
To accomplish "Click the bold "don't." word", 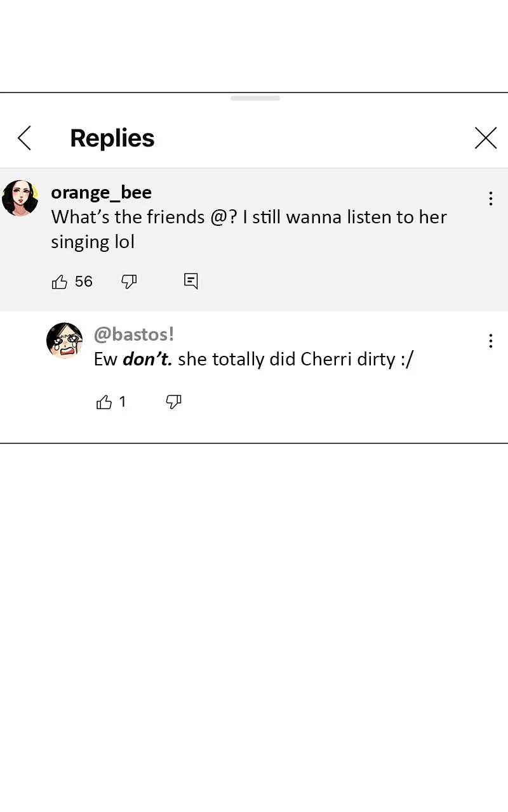I will (147, 360).
